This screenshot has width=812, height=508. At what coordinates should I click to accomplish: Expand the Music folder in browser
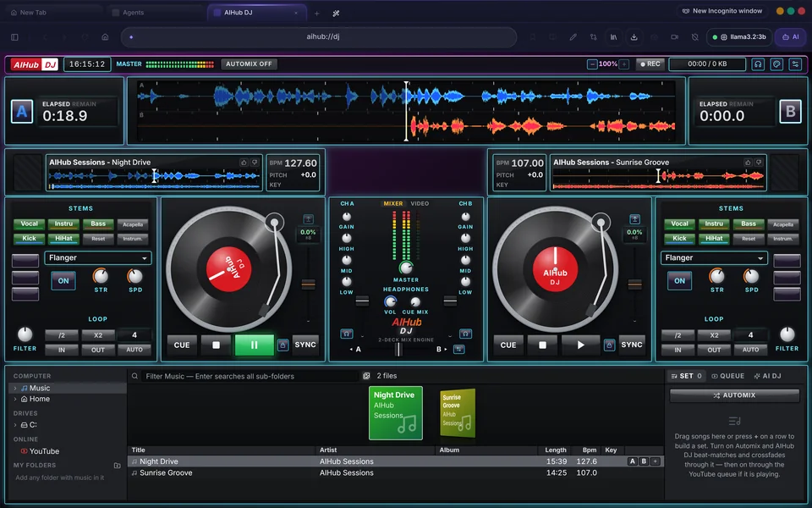pos(15,389)
